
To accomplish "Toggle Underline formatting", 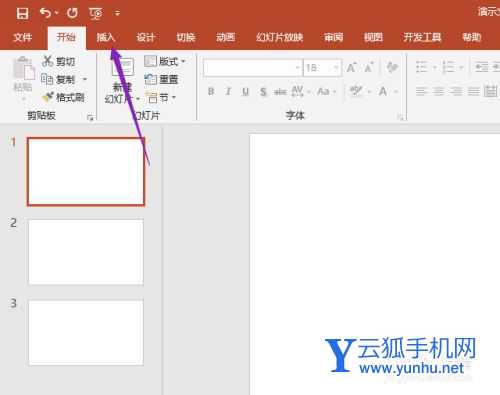I will [x=246, y=91].
